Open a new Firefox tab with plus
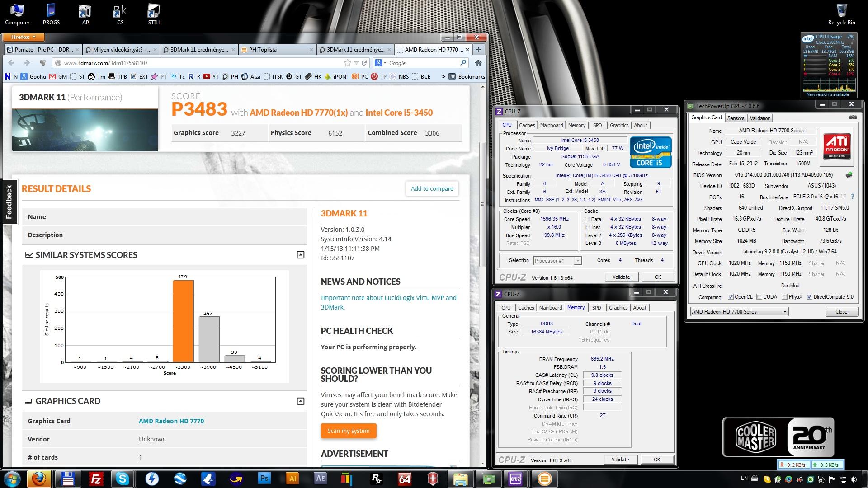 (479, 49)
